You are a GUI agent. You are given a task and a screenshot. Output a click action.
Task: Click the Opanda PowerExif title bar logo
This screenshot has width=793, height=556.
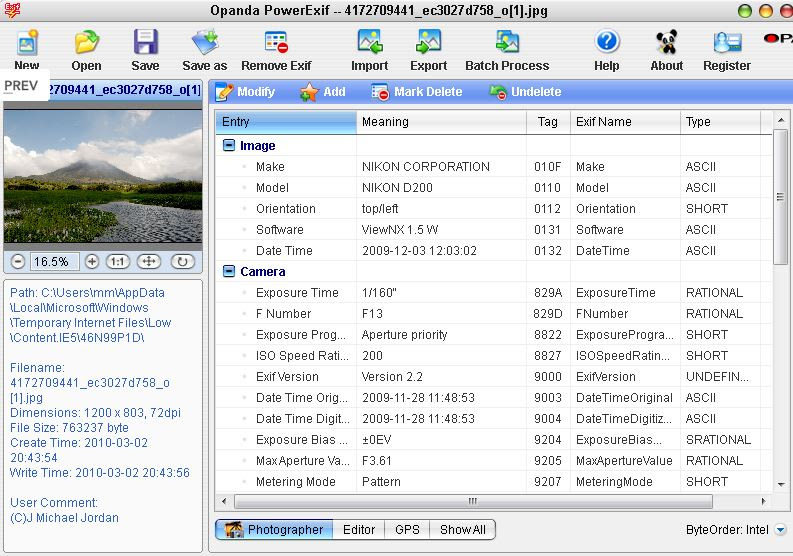12,10
